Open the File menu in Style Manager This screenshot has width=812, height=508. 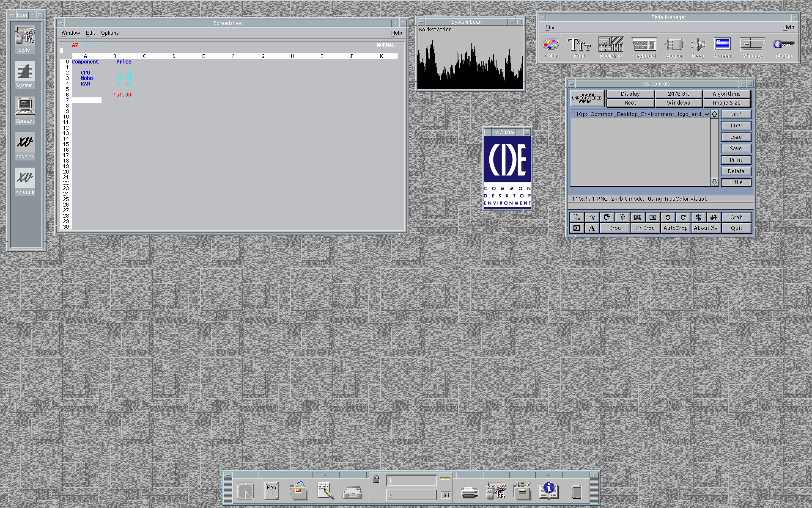click(x=549, y=27)
